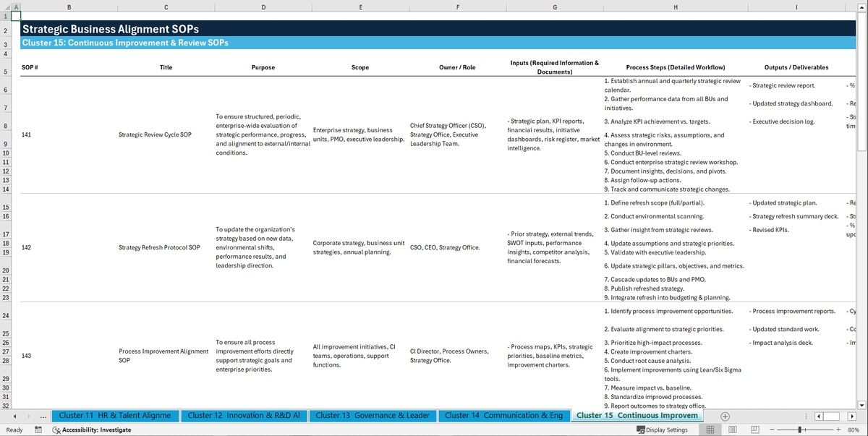The width and height of the screenshot is (868, 436).
Task: Click the vertical scrollbar down arrow
Action: coord(860,405)
